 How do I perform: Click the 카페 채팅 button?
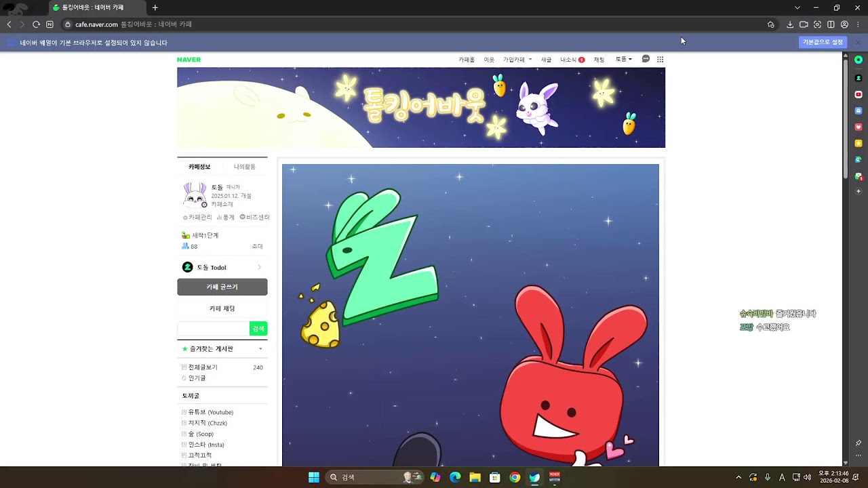222,308
